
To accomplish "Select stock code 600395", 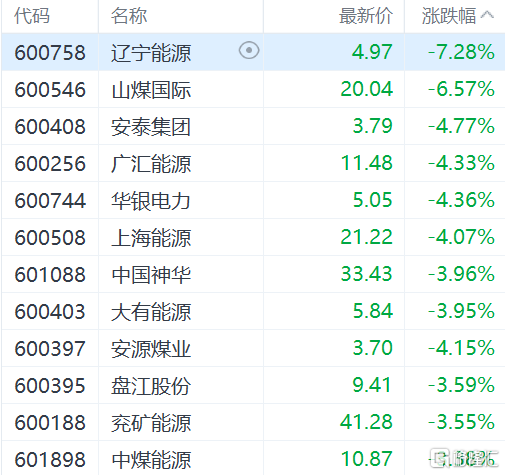I will [50, 386].
